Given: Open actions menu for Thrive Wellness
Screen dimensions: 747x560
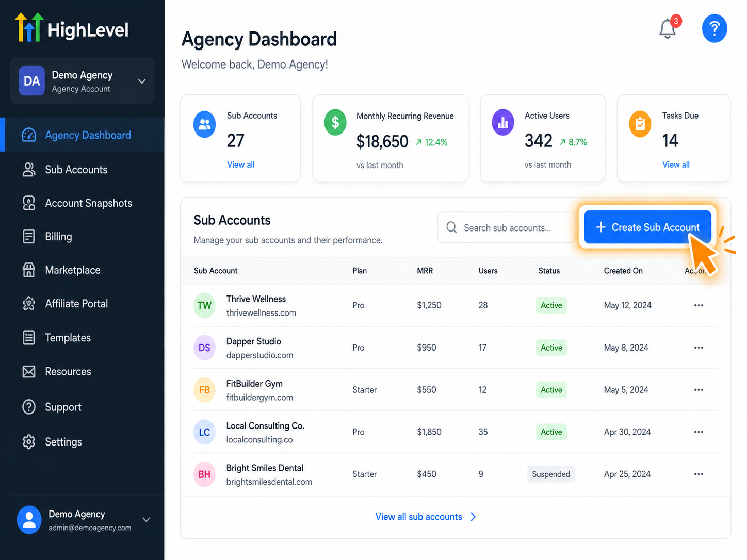Looking at the screenshot, I should click(x=699, y=305).
